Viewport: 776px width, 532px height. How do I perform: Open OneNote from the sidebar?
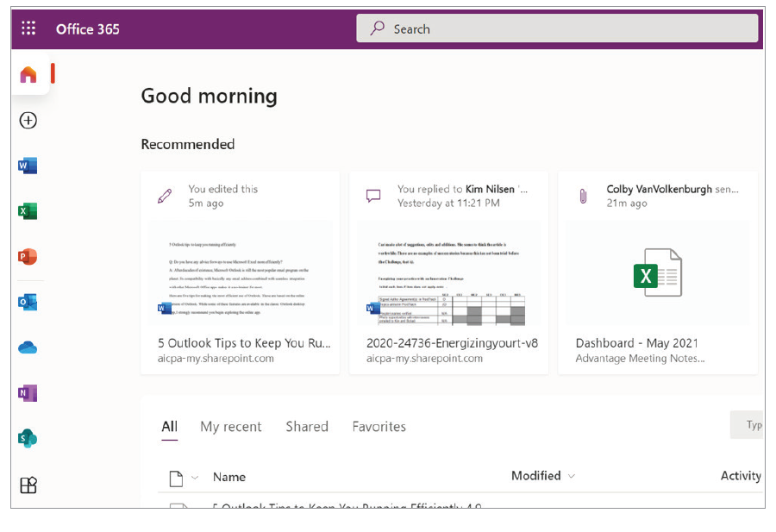click(x=28, y=393)
